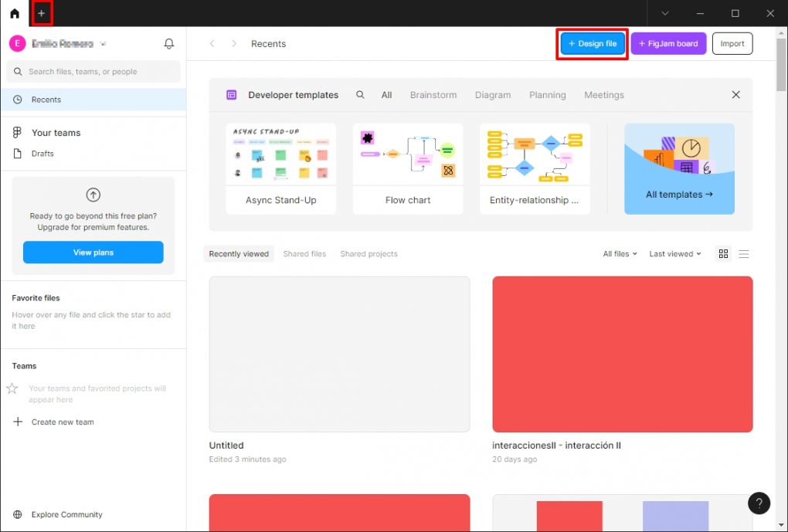Image resolution: width=788 pixels, height=532 pixels.
Task: Open notifications bell
Action: (x=169, y=44)
